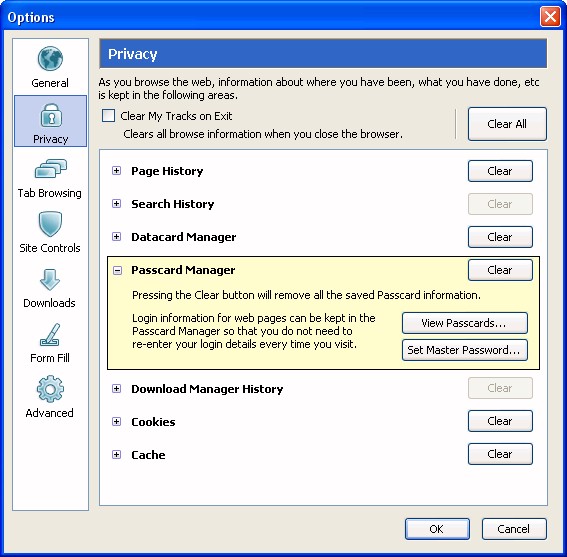567x557 pixels.
Task: Open Tab Browsing stacked tabs icon
Action: click(x=51, y=169)
